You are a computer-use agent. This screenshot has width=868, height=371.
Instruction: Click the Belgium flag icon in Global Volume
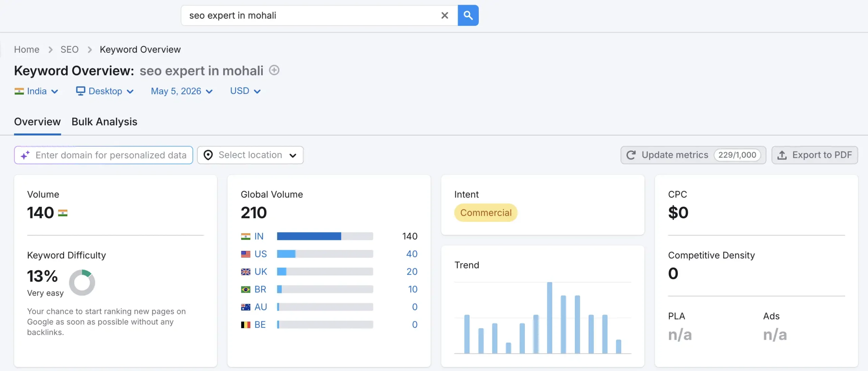tap(245, 324)
